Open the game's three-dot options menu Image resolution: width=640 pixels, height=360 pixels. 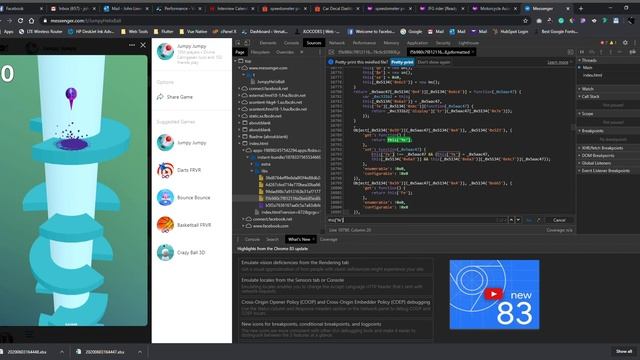pos(132,45)
